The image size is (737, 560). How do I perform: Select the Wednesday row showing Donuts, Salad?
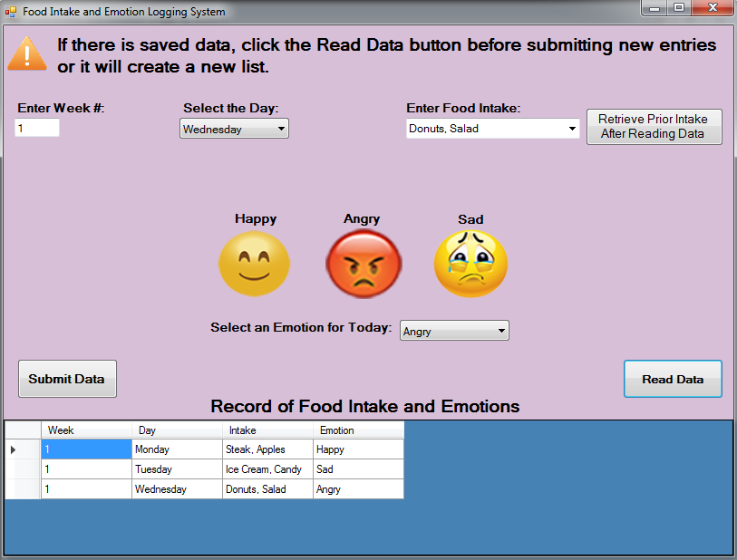tap(177, 488)
